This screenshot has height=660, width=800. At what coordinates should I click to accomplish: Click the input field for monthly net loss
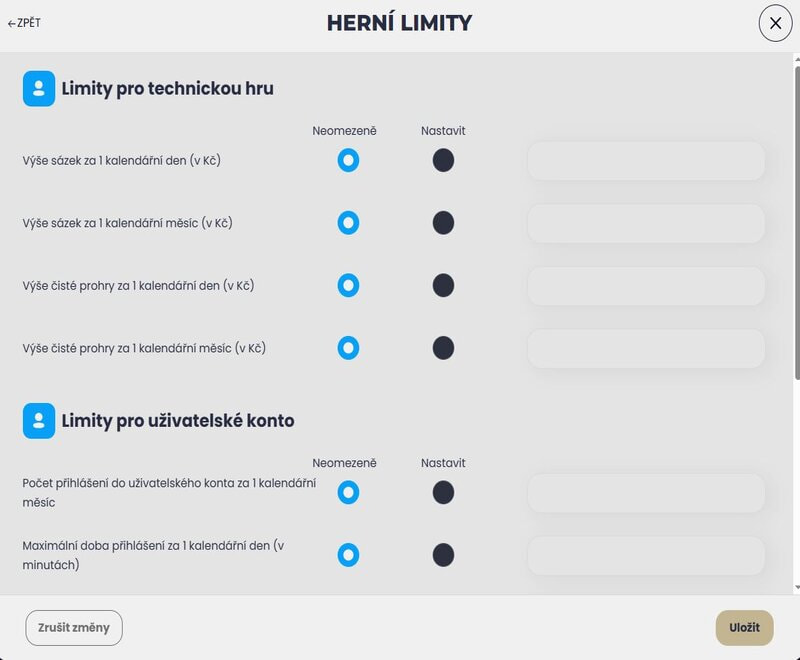(x=646, y=348)
